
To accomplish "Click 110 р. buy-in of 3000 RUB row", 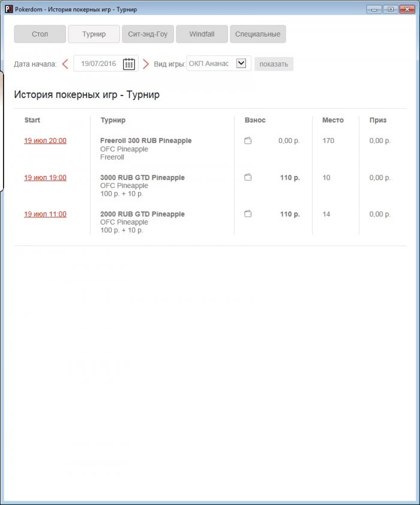I will tap(290, 178).
